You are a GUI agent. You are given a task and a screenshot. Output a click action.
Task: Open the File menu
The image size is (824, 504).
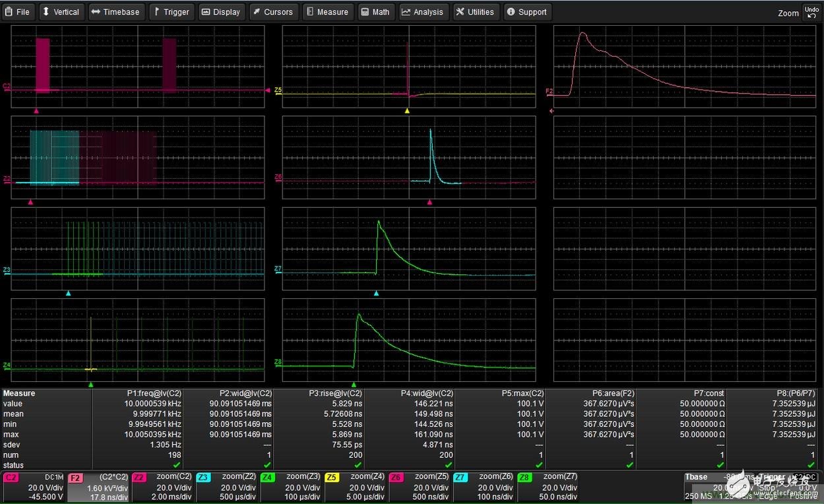18,12
